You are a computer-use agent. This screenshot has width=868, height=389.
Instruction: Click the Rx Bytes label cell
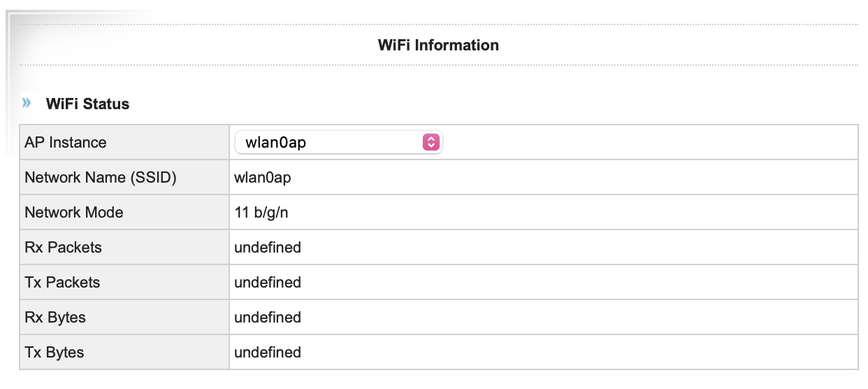tap(55, 318)
